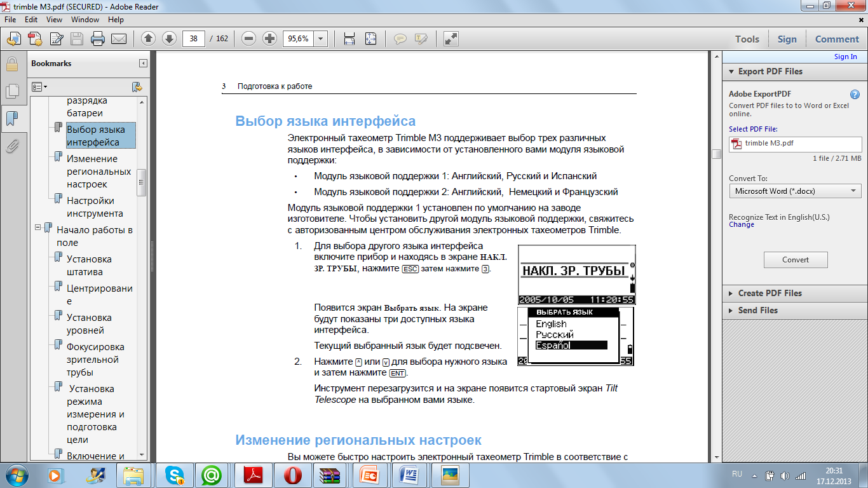Click the new bookmark icon in Bookmarks panel

point(137,86)
